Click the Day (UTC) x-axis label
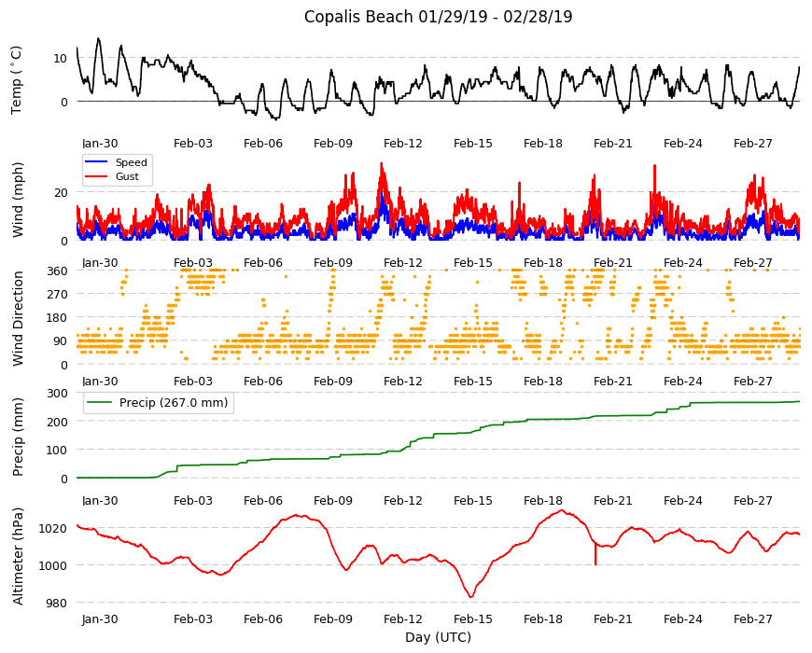 438,637
